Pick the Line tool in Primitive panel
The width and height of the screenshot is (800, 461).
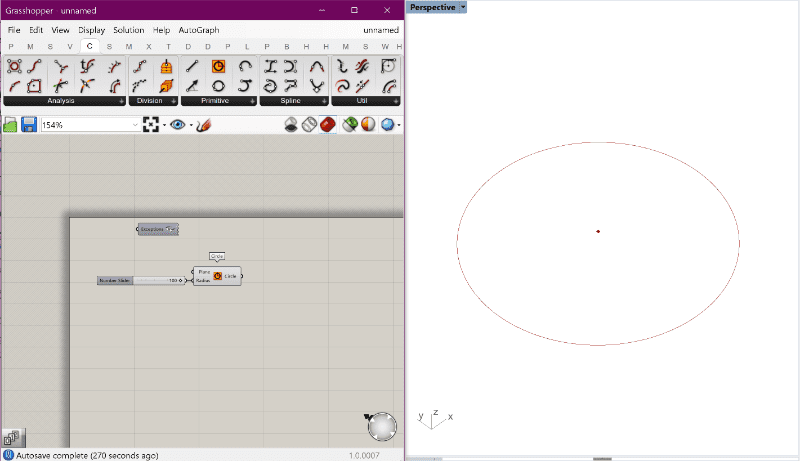(x=192, y=66)
